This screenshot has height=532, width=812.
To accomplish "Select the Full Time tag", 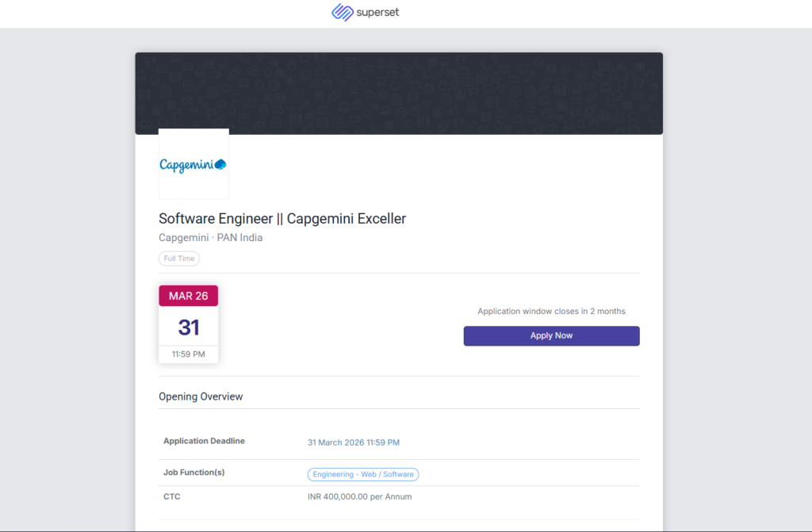I will point(179,258).
